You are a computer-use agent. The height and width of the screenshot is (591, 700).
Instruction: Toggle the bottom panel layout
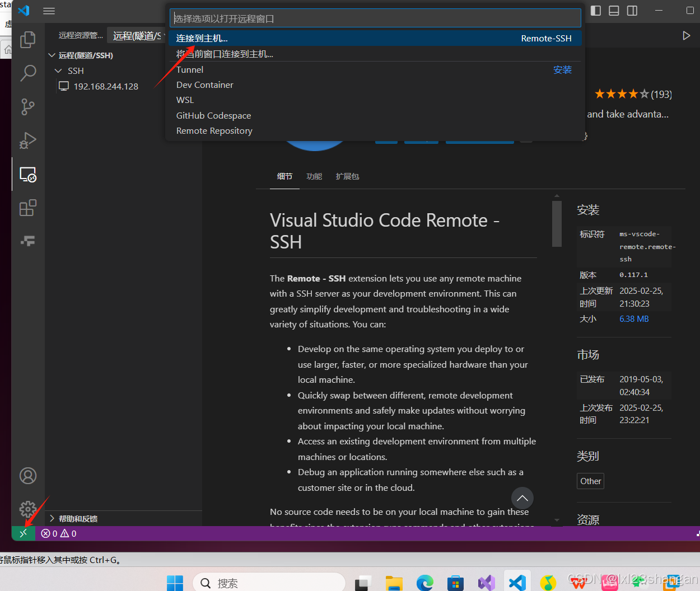pyautogui.click(x=614, y=11)
